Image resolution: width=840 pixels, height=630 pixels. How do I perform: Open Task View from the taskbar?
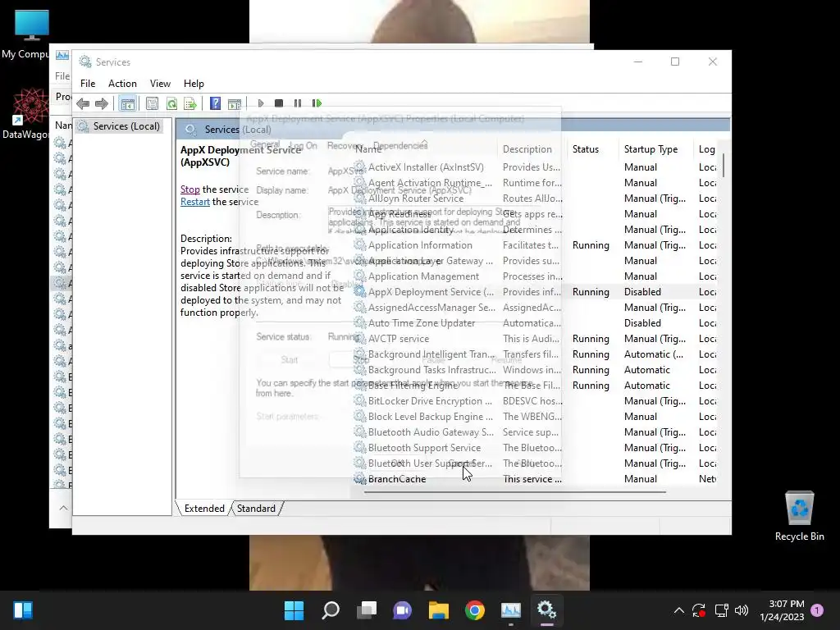click(367, 610)
